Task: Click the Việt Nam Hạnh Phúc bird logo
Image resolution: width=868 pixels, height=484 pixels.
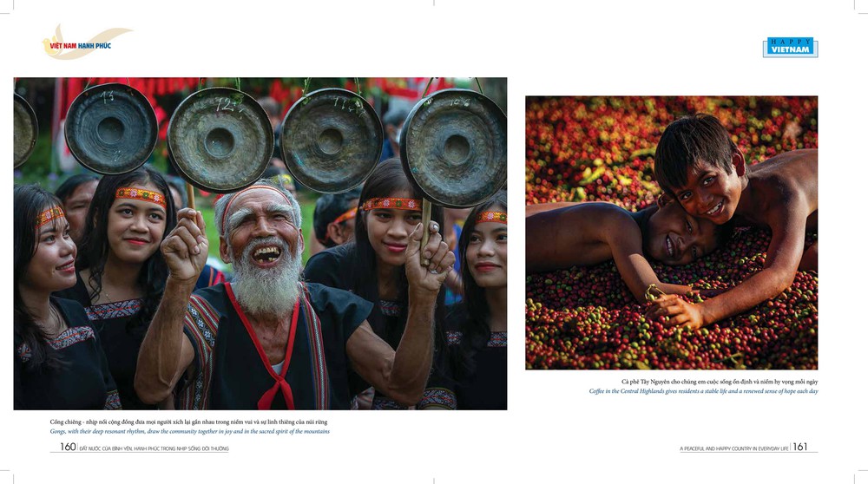Action: pos(86,42)
